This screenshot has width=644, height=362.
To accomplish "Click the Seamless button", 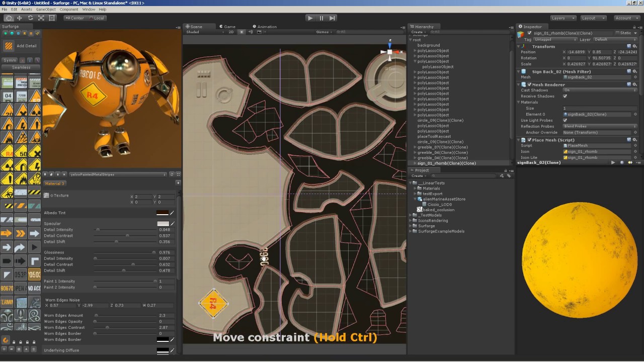I will pos(21,67).
